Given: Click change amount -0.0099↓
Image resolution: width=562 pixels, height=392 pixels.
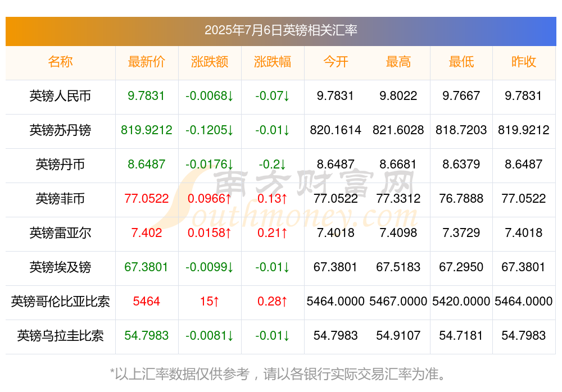Looking at the screenshot, I should (209, 267).
